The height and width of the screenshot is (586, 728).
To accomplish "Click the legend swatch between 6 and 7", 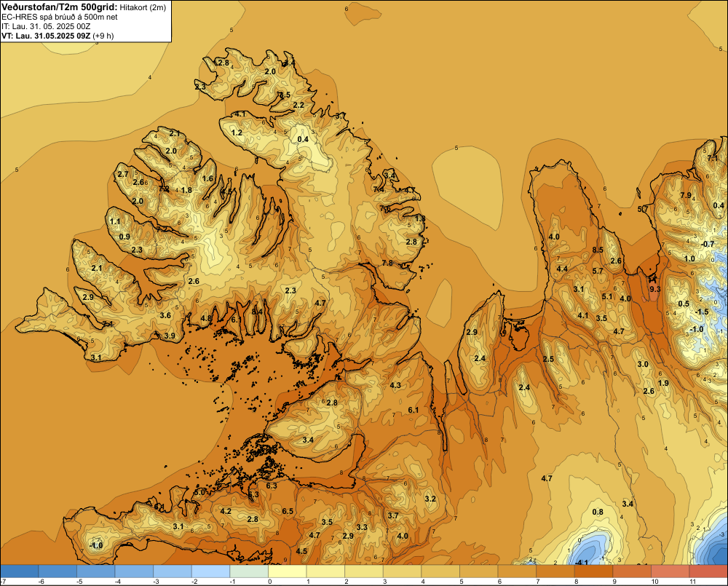I will 517,571.
